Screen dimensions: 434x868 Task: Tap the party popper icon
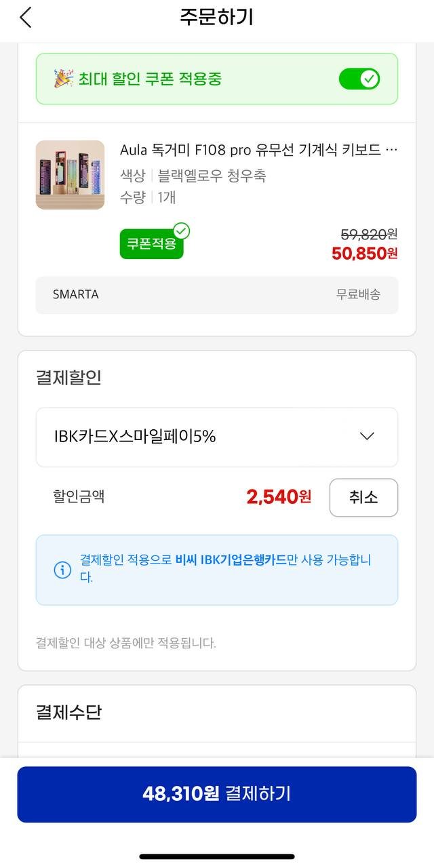[63, 79]
